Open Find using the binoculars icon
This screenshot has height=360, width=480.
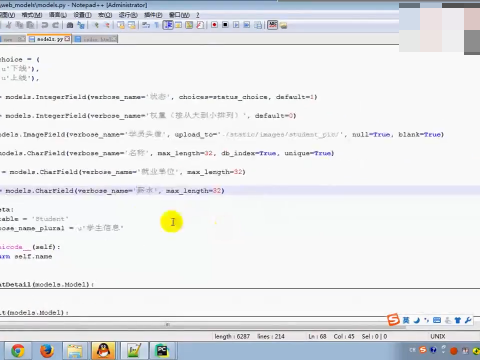click(x=70, y=25)
